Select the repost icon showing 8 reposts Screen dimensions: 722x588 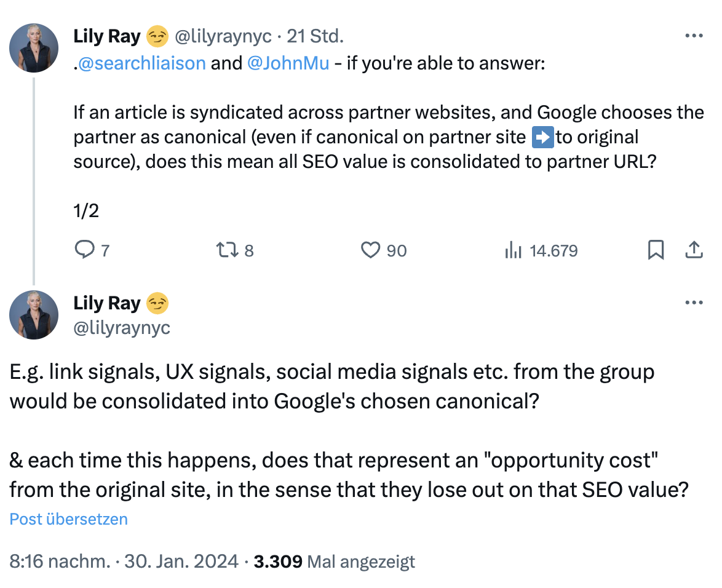coord(228,250)
